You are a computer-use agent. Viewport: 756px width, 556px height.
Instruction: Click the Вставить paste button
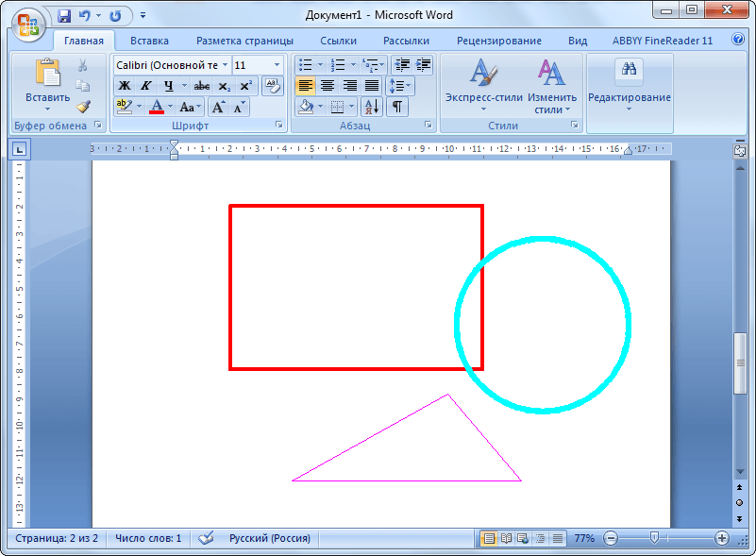click(x=47, y=85)
